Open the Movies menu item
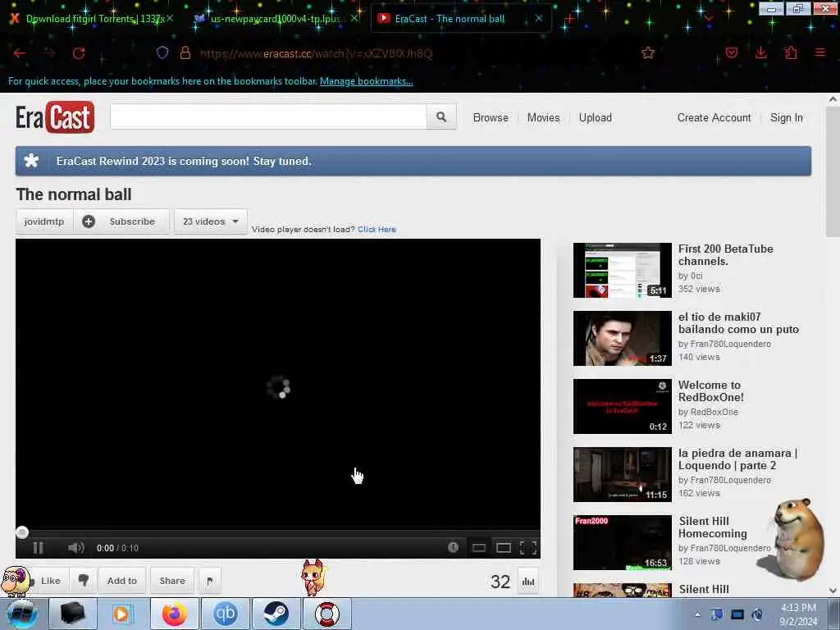Viewport: 840px width, 630px height. tap(543, 117)
